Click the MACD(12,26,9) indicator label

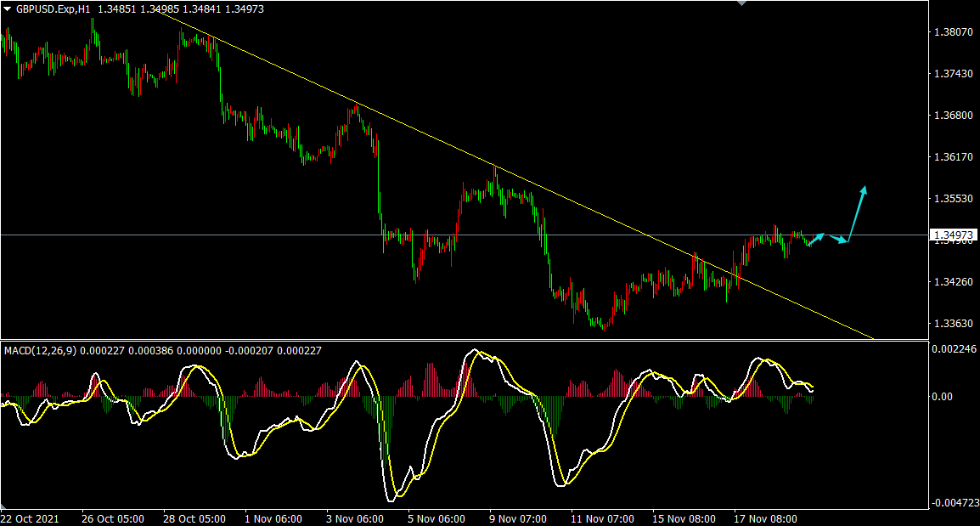click(41, 351)
